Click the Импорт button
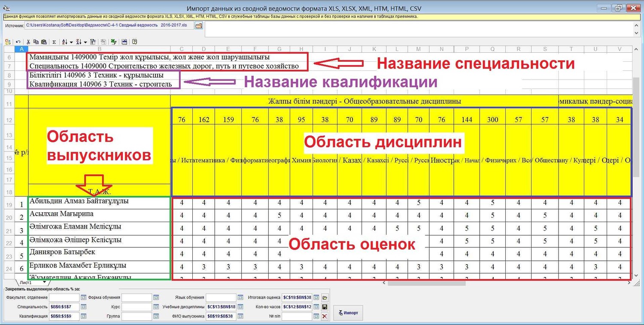The image size is (644, 325). point(348,313)
